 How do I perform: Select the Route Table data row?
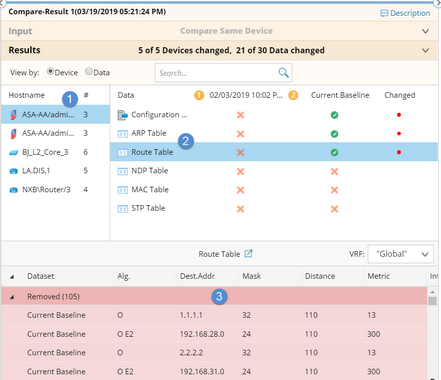[x=274, y=152]
